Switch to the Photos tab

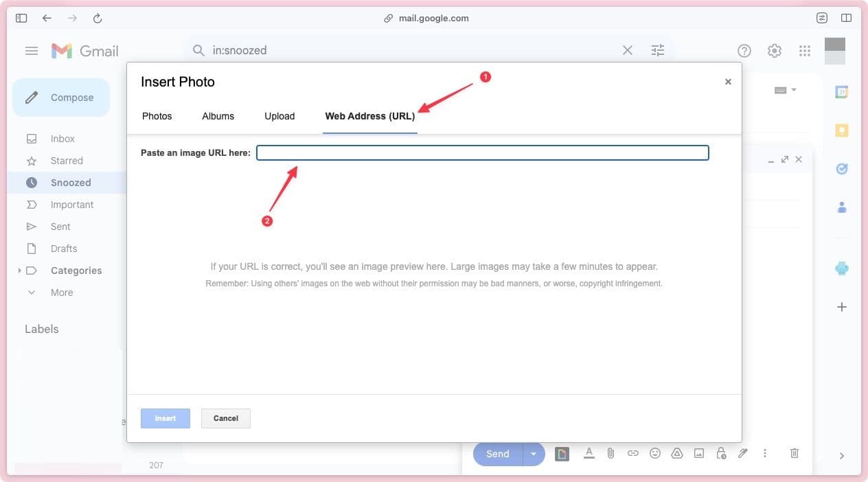pos(157,116)
